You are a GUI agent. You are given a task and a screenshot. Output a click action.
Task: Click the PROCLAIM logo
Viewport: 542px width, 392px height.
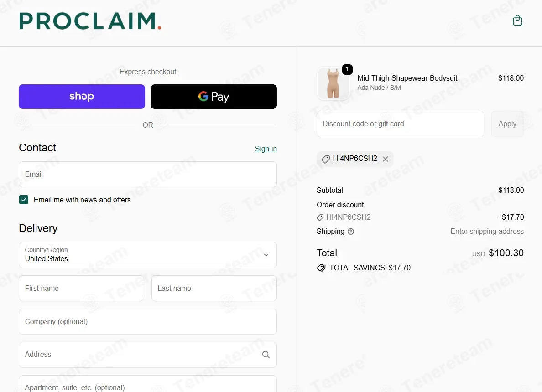(90, 21)
